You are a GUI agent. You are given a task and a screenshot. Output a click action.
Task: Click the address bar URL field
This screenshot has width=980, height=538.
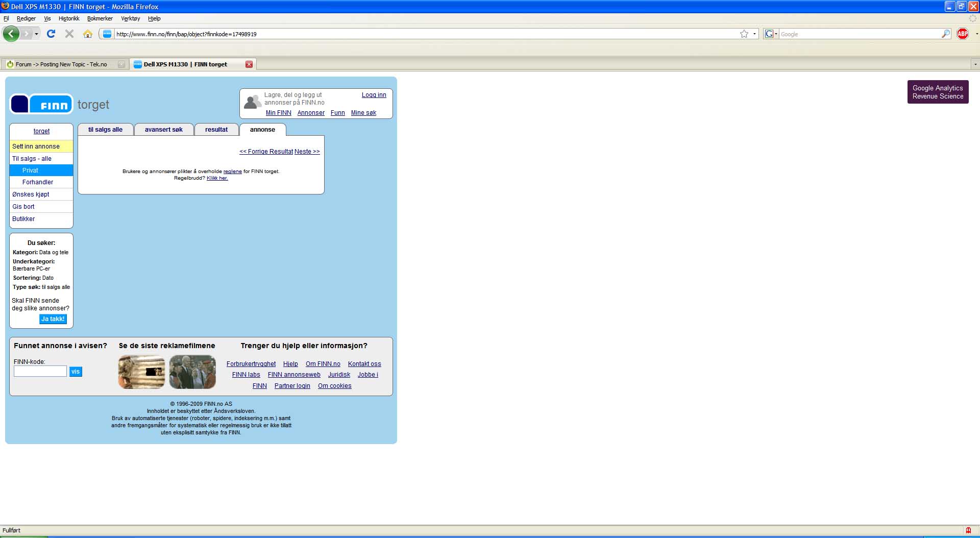coord(426,34)
